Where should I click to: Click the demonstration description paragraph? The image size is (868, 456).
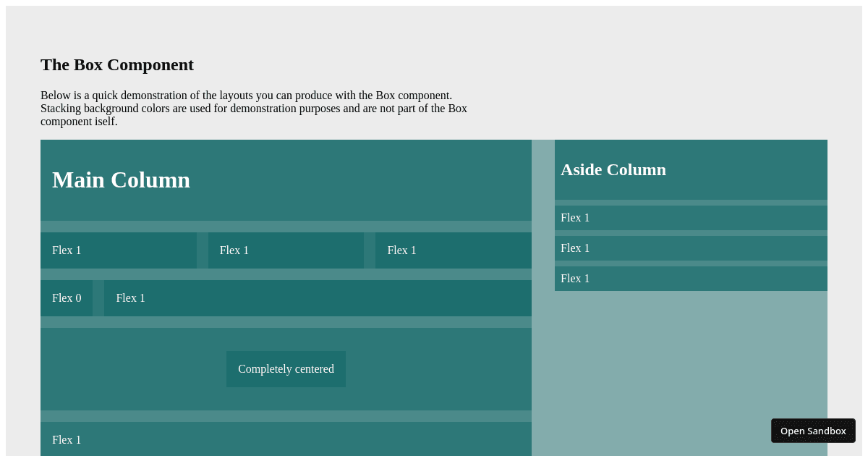click(253, 109)
